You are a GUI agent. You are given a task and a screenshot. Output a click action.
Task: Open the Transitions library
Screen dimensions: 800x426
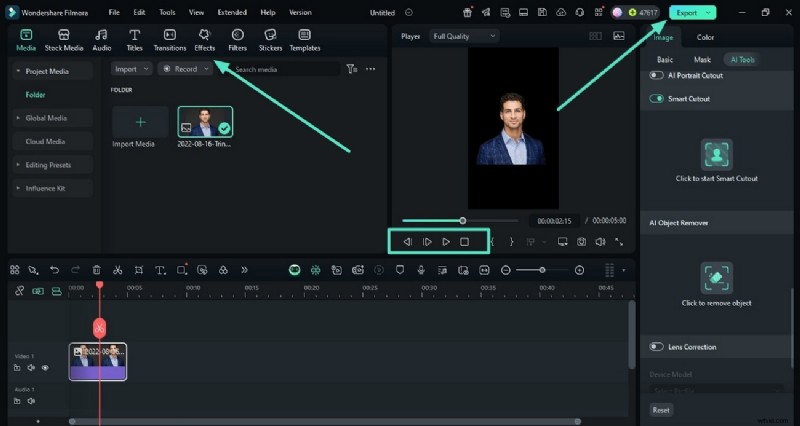[170, 40]
